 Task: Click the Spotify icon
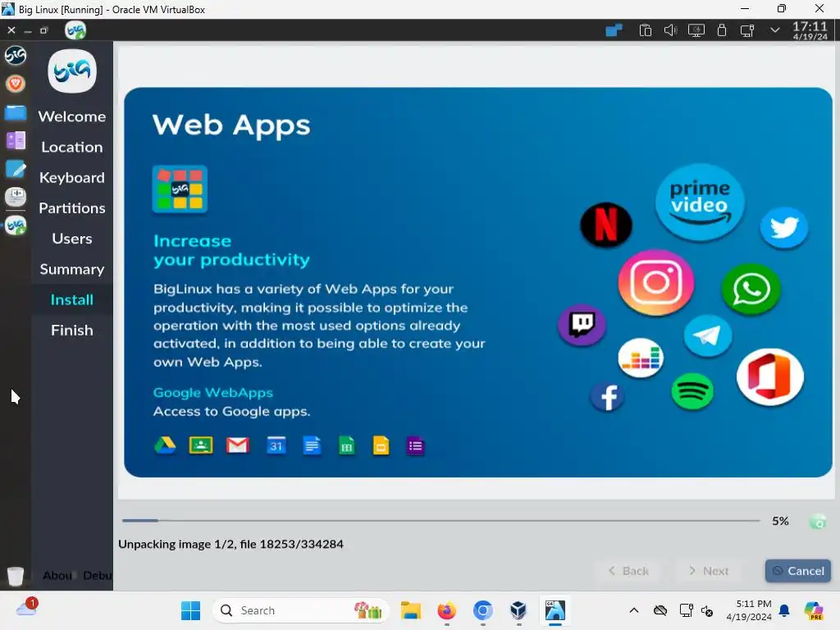(692, 391)
